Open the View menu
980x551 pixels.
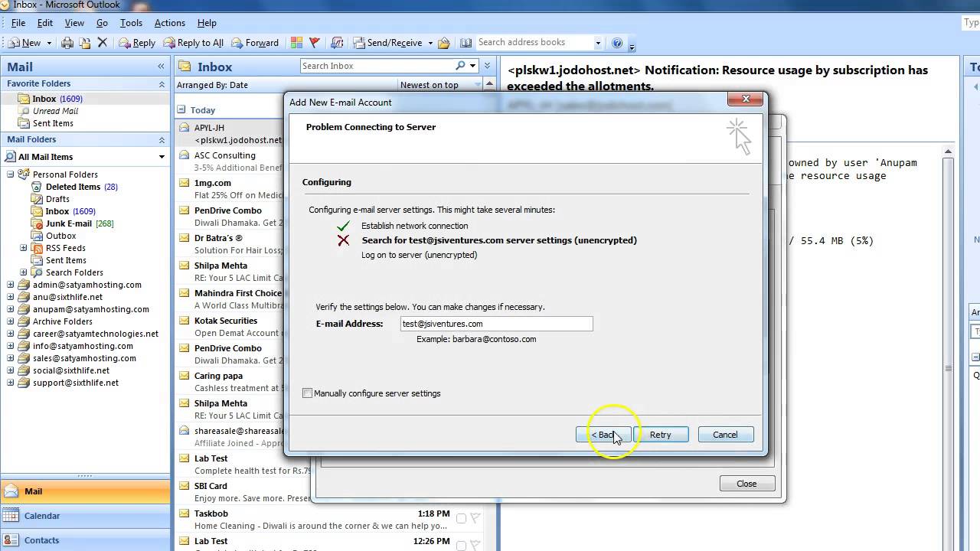click(x=74, y=23)
